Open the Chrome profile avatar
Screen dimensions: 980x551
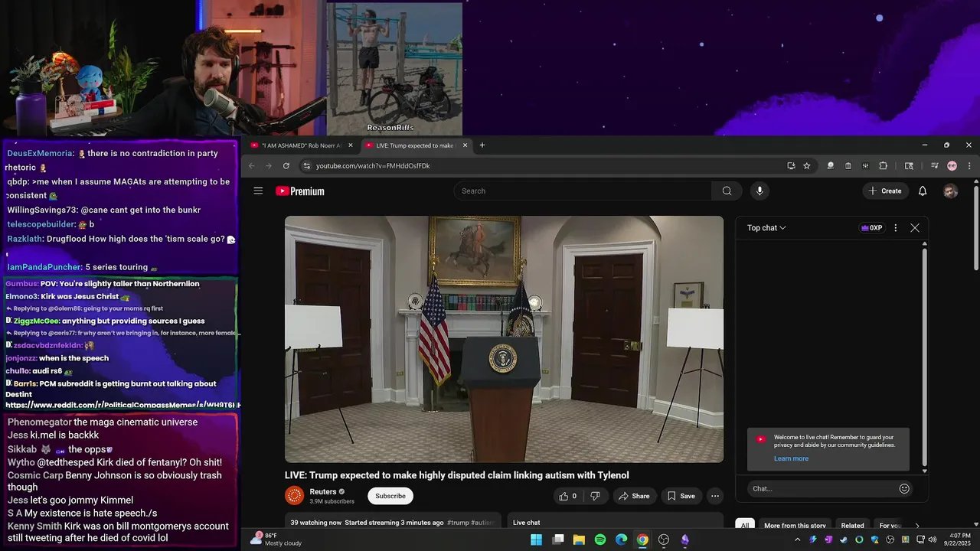pyautogui.click(x=952, y=165)
